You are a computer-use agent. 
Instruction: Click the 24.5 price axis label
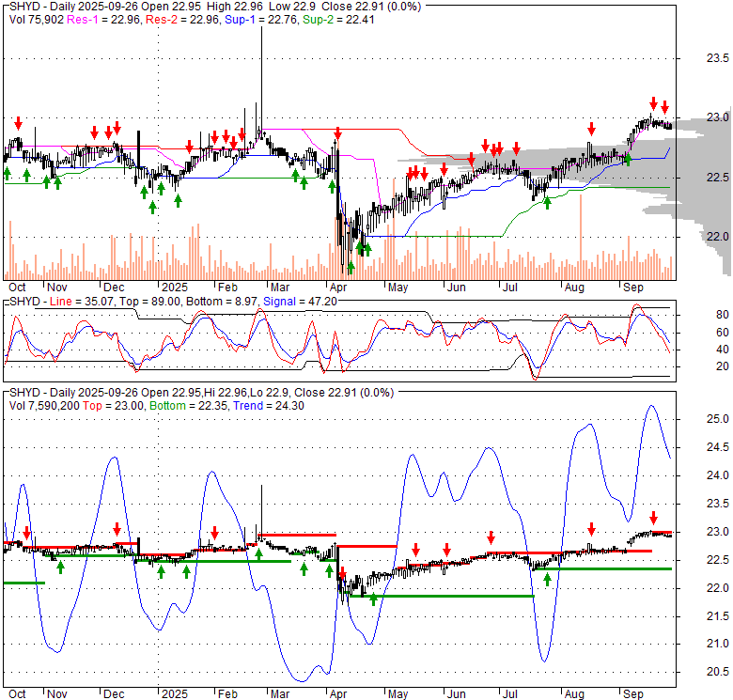717,447
